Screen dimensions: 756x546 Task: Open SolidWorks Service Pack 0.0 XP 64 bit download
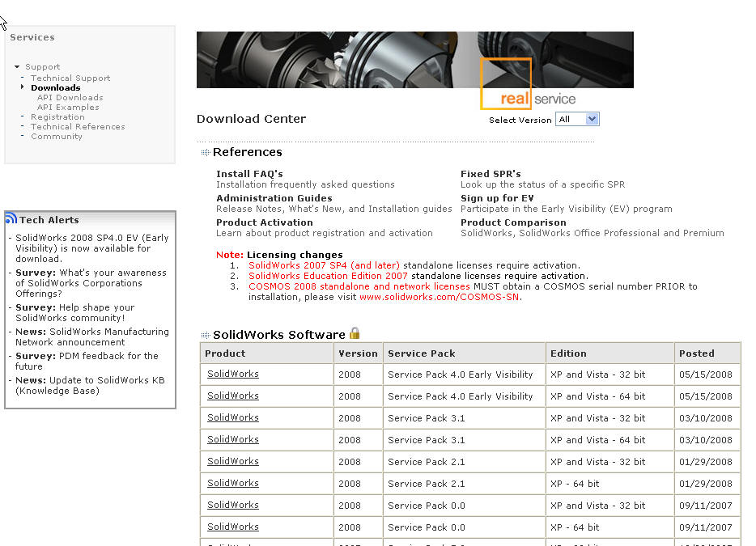click(x=233, y=527)
